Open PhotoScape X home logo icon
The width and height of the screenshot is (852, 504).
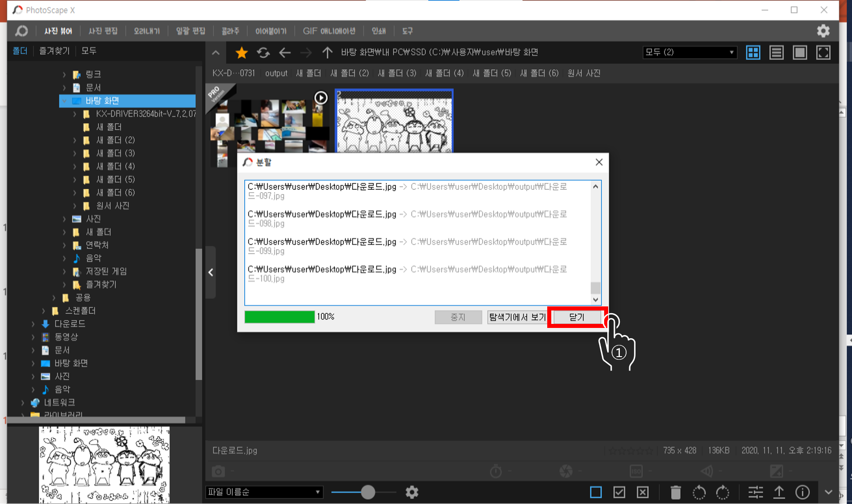point(21,31)
